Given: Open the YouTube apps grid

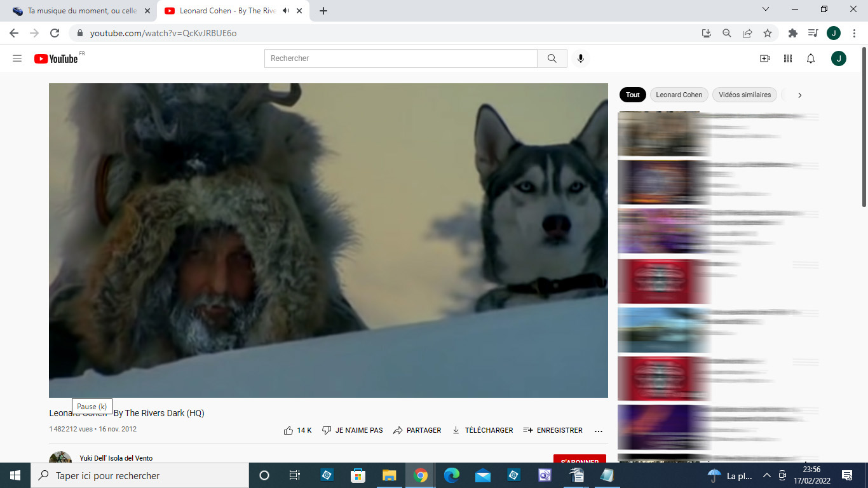Looking at the screenshot, I should click(x=788, y=58).
